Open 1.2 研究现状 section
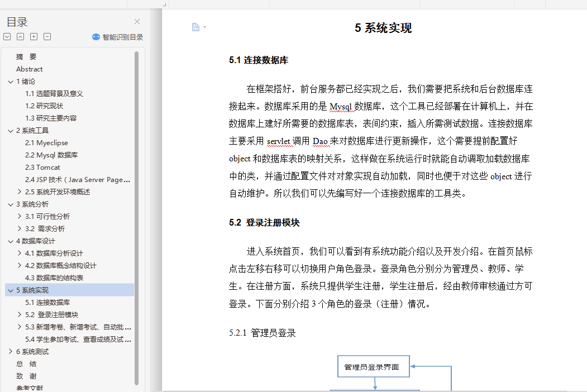 (x=44, y=106)
